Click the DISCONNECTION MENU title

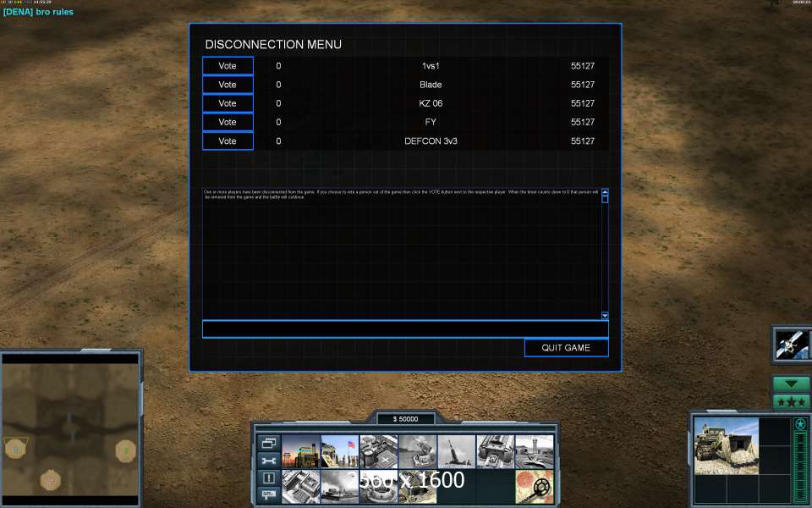tap(273, 45)
